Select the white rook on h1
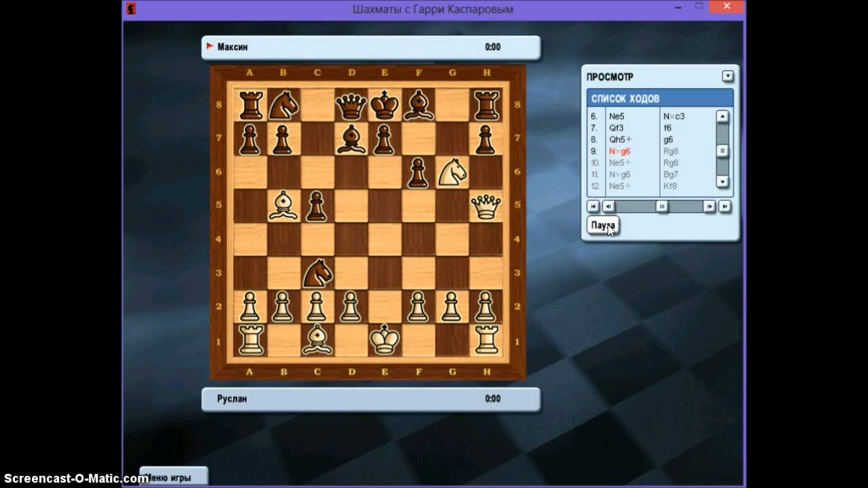The width and height of the screenshot is (868, 488). [486, 340]
